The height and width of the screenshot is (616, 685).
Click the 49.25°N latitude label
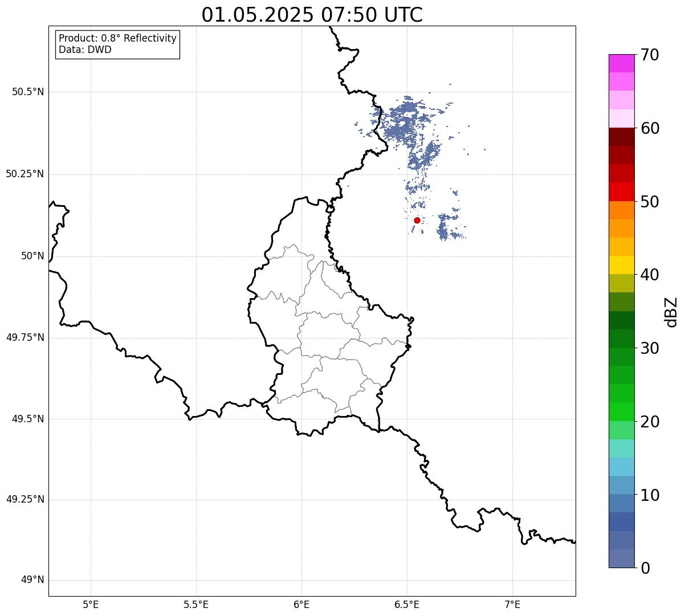25,499
